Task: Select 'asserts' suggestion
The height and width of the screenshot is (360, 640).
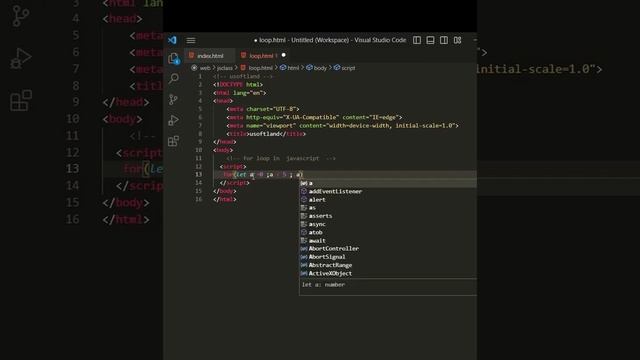Action: tap(388, 216)
